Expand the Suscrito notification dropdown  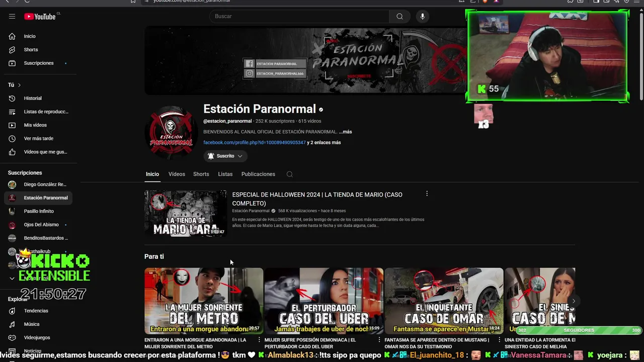[225, 156]
